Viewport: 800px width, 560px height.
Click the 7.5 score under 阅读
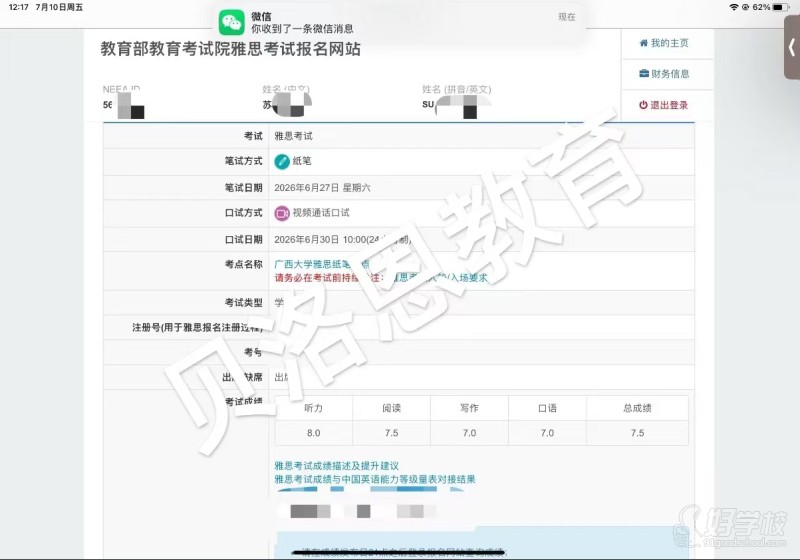pyautogui.click(x=391, y=433)
